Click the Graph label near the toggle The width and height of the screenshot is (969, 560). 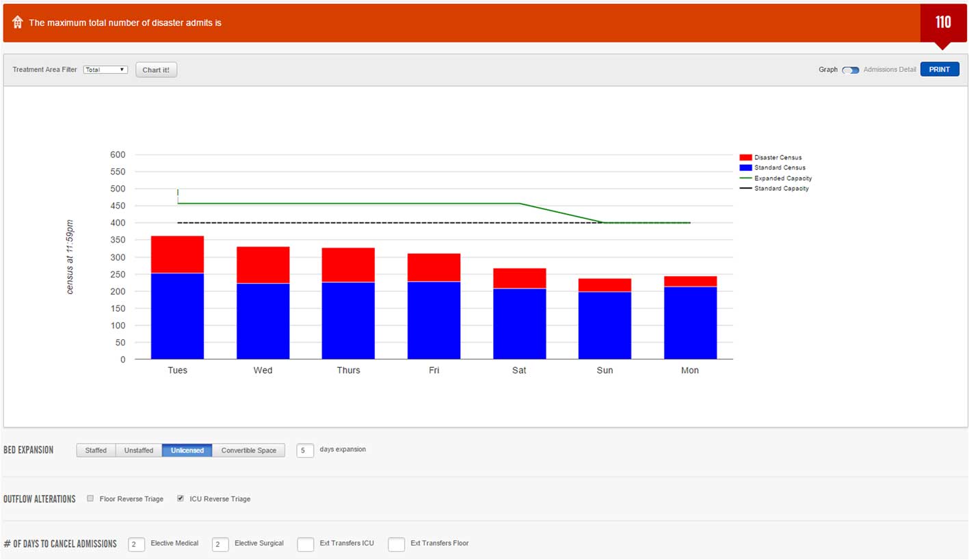[828, 70]
